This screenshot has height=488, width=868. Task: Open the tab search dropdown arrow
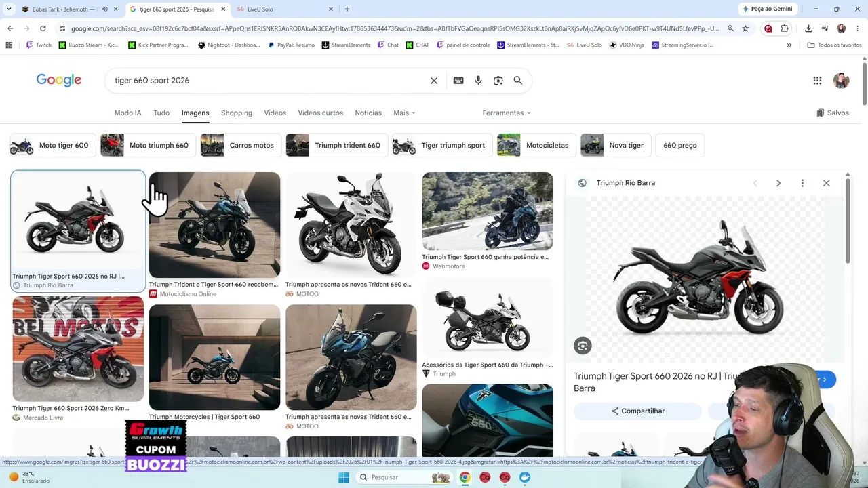pyautogui.click(x=9, y=9)
